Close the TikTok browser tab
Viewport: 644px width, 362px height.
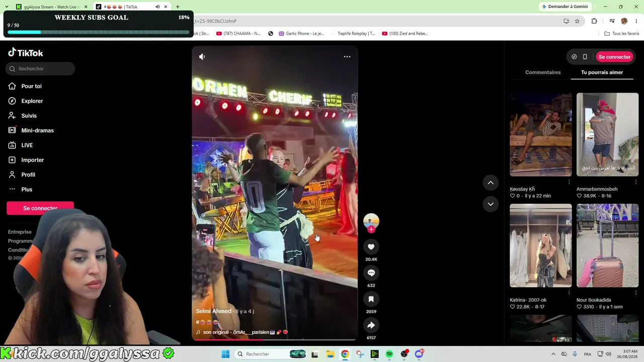[166, 7]
